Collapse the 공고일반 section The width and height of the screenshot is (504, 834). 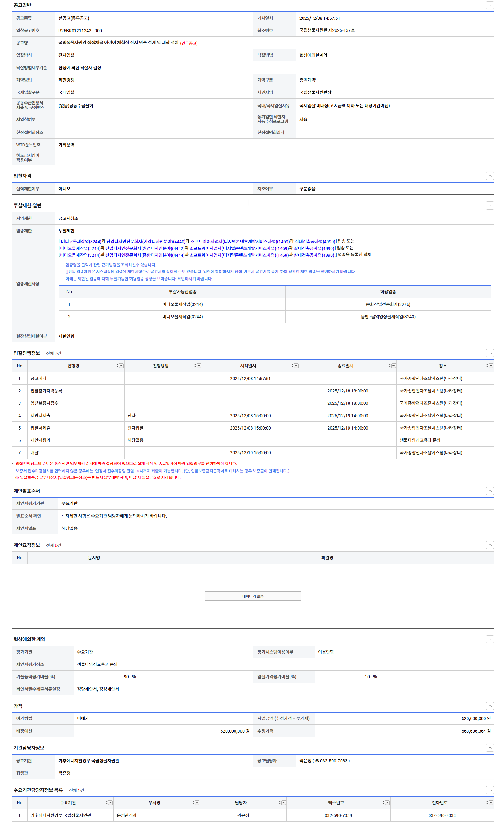click(490, 5)
